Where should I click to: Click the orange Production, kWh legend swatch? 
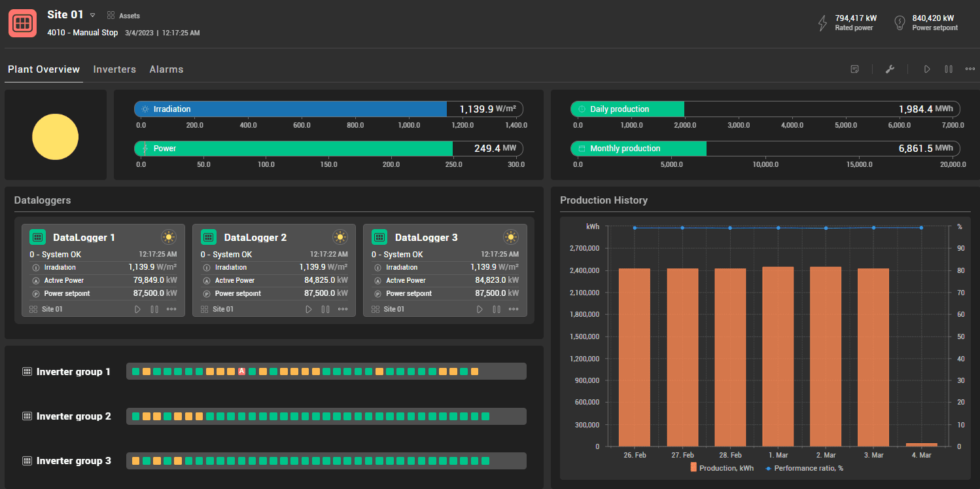coord(694,467)
